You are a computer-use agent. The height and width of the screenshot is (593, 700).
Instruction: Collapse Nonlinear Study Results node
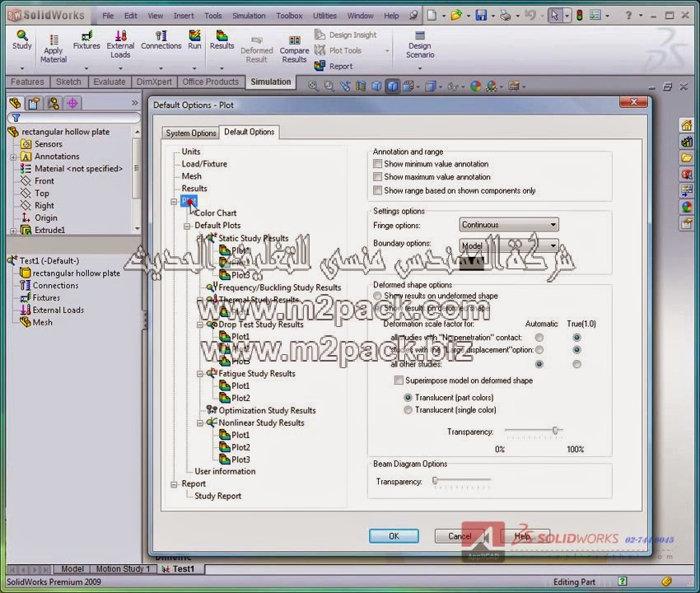click(200, 423)
